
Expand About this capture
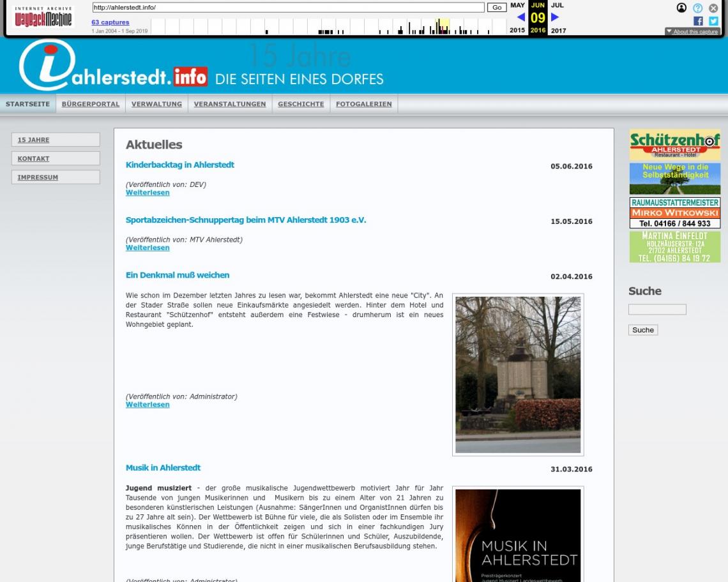(692, 31)
